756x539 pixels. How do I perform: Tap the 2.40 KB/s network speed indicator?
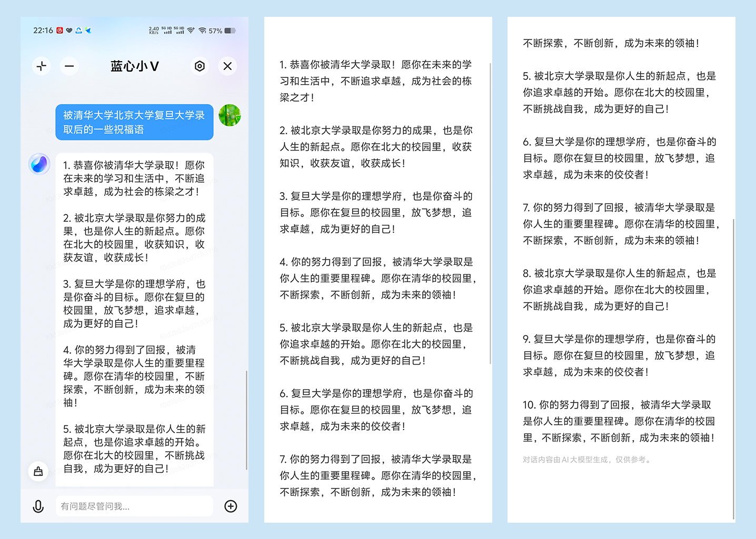[154, 31]
